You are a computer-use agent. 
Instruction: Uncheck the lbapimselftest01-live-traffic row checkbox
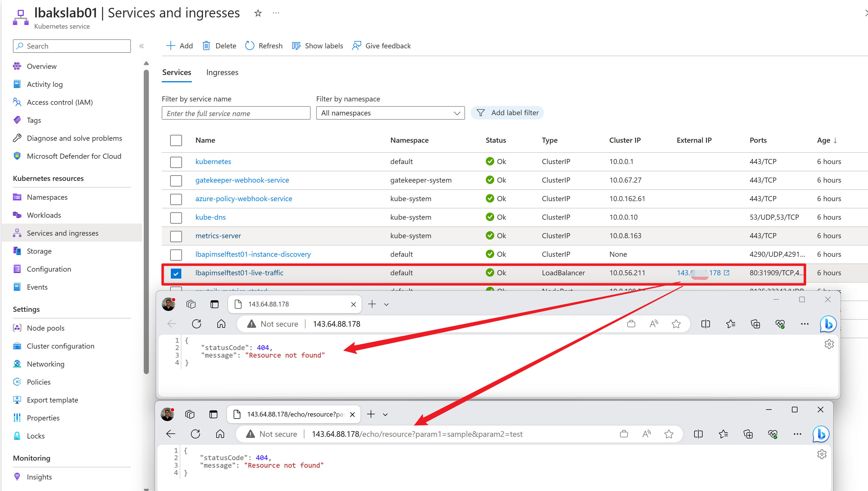point(176,273)
